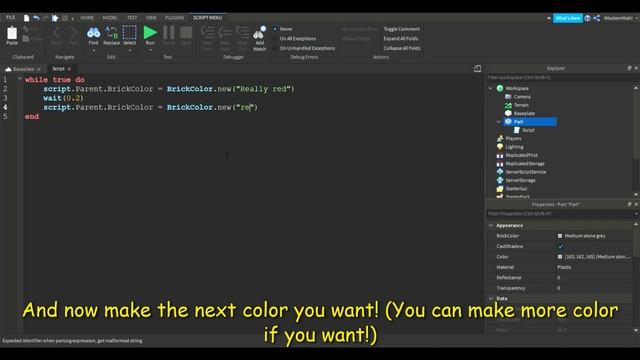Open the Find dropdown arrow

pos(93,50)
